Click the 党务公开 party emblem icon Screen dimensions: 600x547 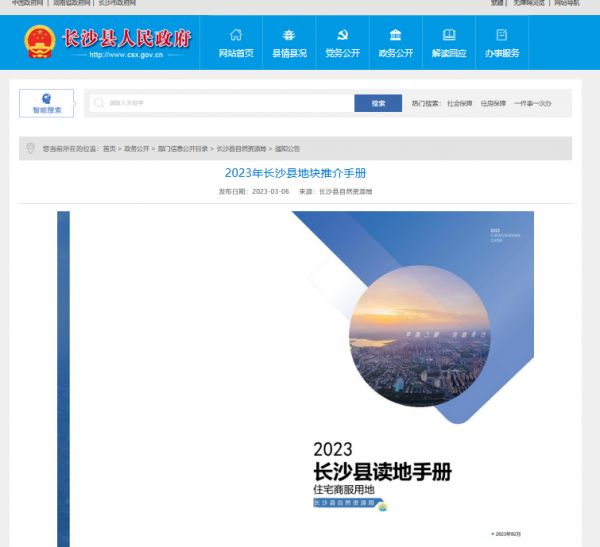coord(342,35)
